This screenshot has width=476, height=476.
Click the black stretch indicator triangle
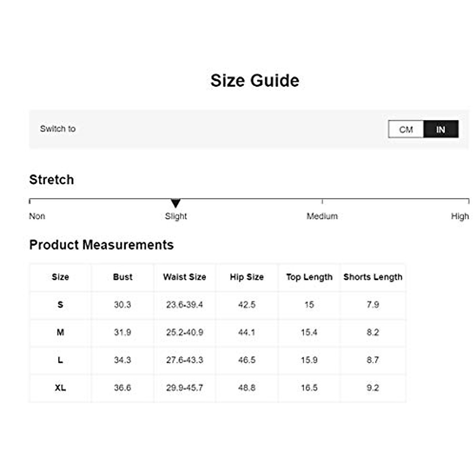click(x=176, y=203)
